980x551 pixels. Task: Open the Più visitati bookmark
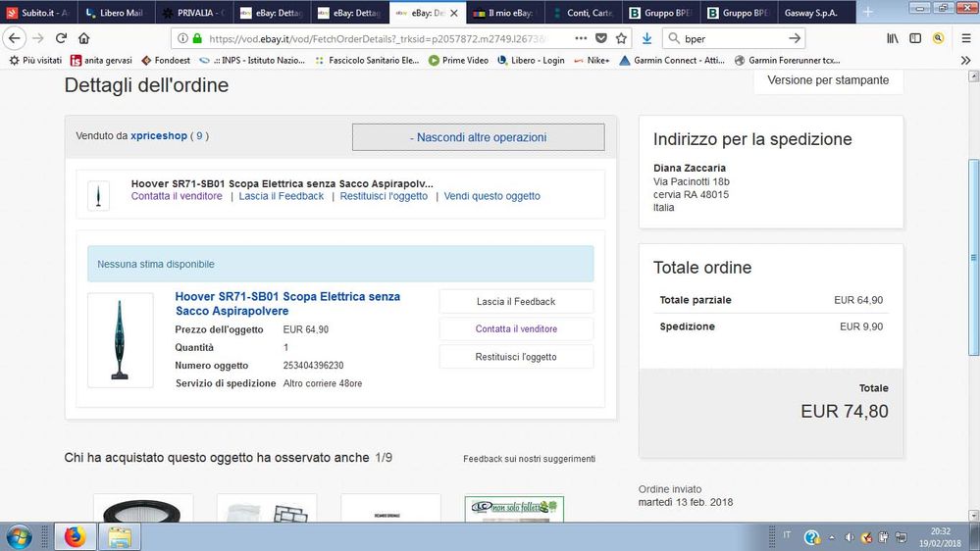tap(35, 60)
